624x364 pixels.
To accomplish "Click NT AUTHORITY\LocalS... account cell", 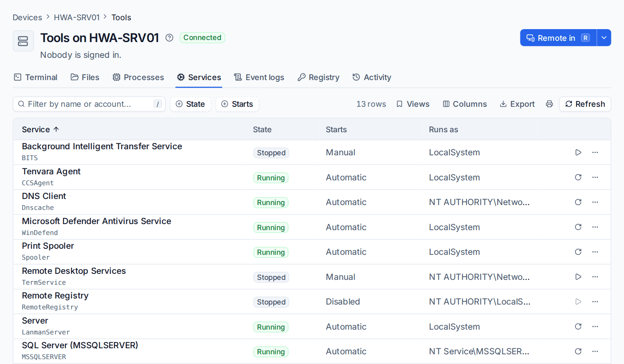I will click(x=480, y=302).
